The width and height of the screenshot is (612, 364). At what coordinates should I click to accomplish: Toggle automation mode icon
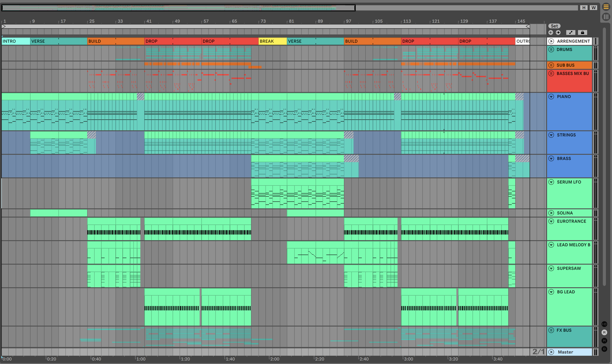571,32
